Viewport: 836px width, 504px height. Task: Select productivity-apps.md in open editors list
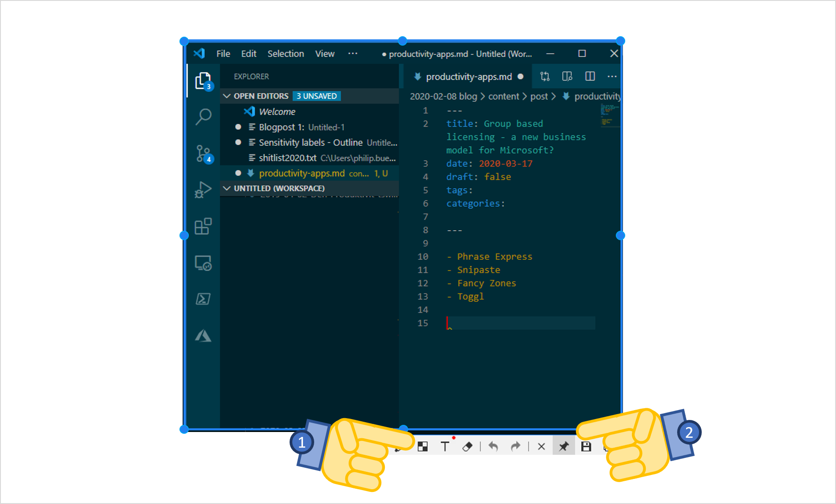(x=309, y=173)
